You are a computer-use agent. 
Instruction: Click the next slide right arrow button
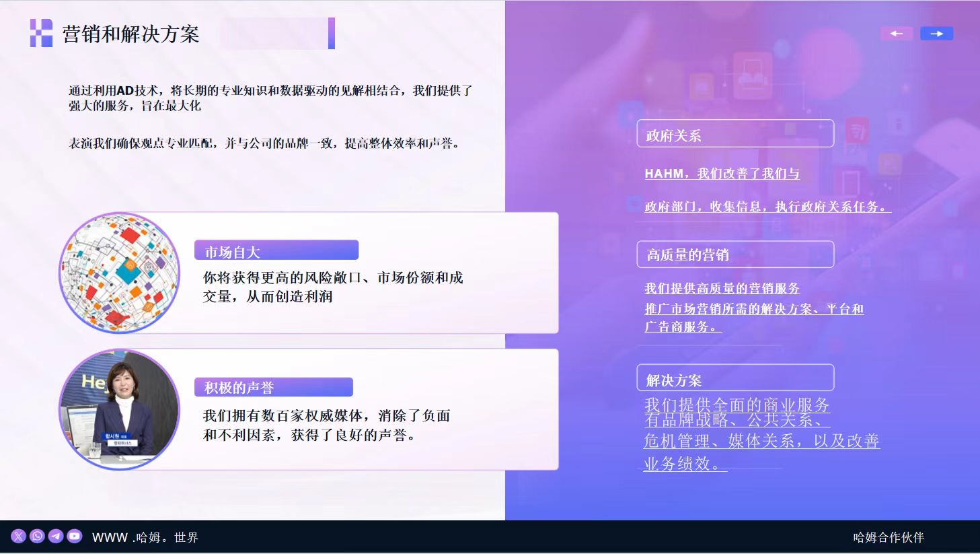(936, 33)
